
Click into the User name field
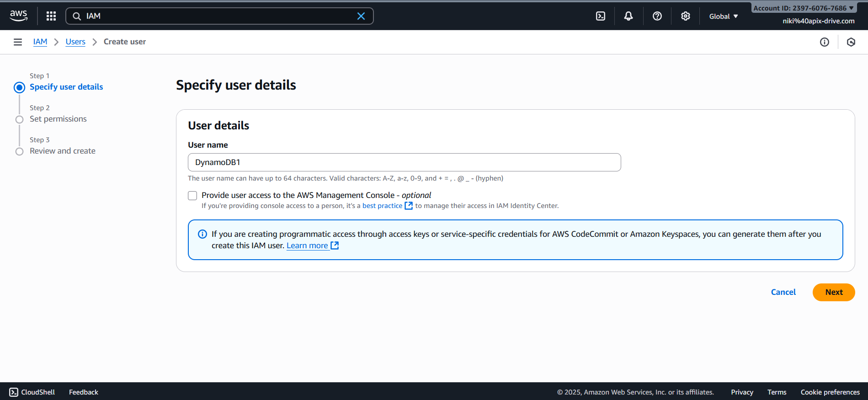pyautogui.click(x=404, y=162)
